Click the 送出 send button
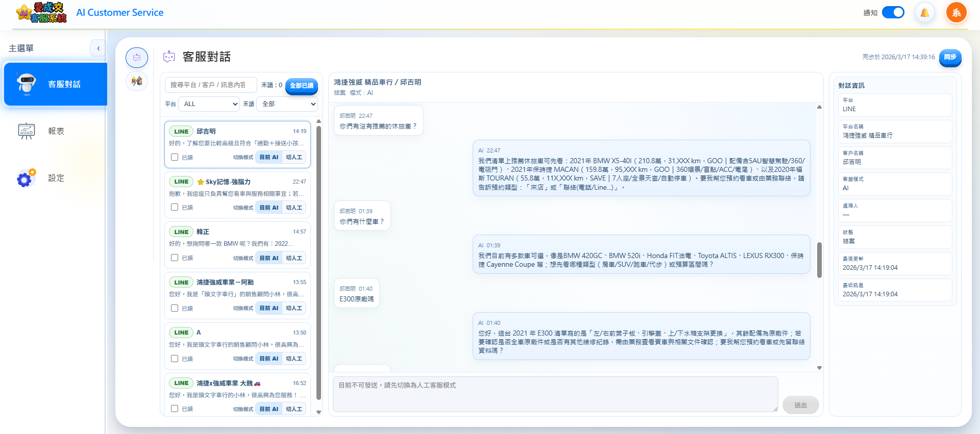Viewport: 980px width, 434px height. coord(800,405)
